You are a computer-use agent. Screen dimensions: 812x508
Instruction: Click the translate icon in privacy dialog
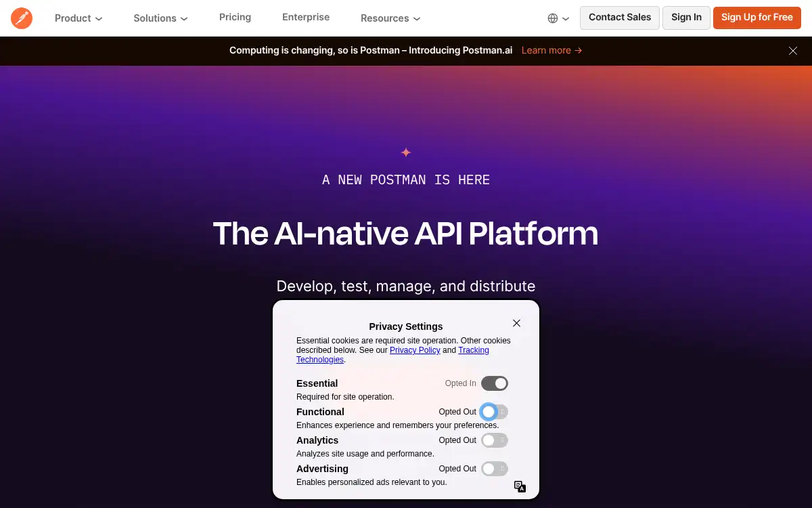tap(520, 486)
